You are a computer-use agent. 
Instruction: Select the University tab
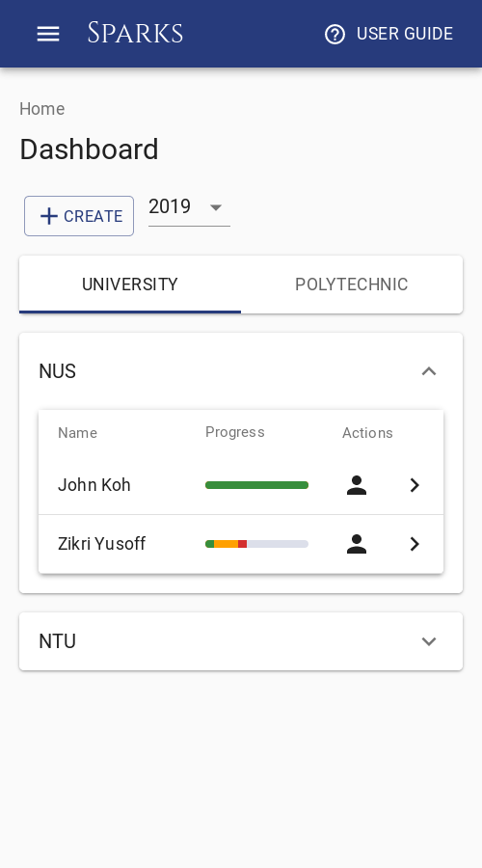(130, 285)
